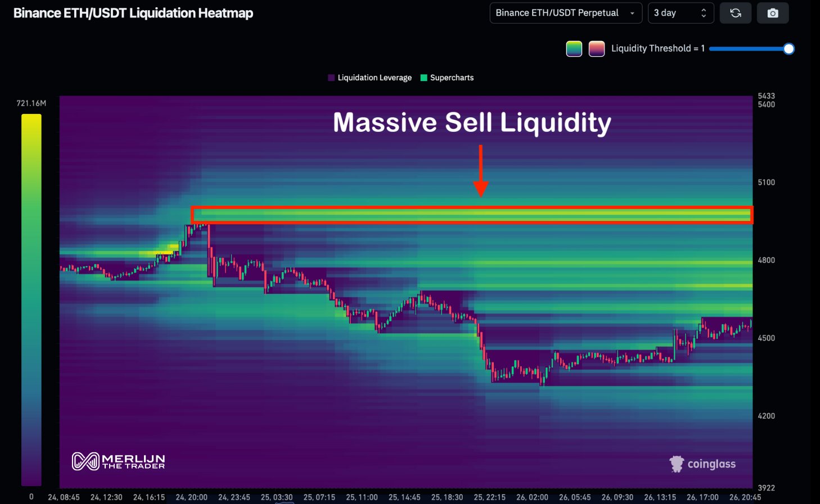Open the Binance ETH/USDT Perpetual dropdown
This screenshot has height=504, width=820.
[x=565, y=13]
